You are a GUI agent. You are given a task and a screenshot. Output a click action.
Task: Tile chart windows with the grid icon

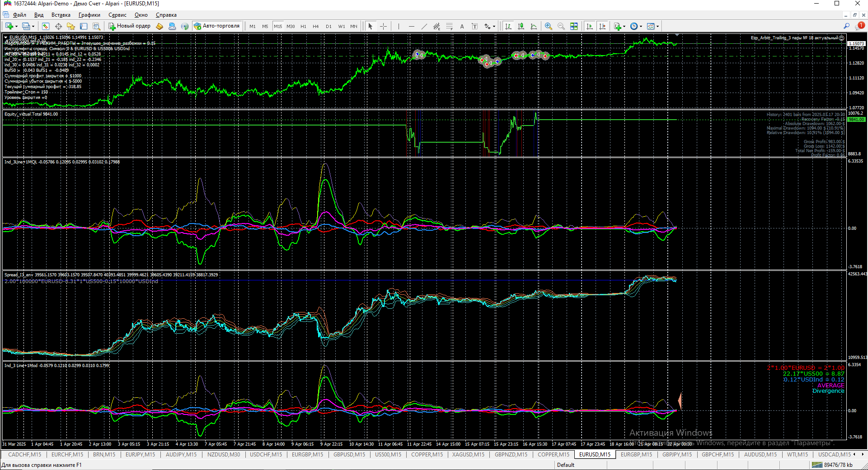click(574, 26)
